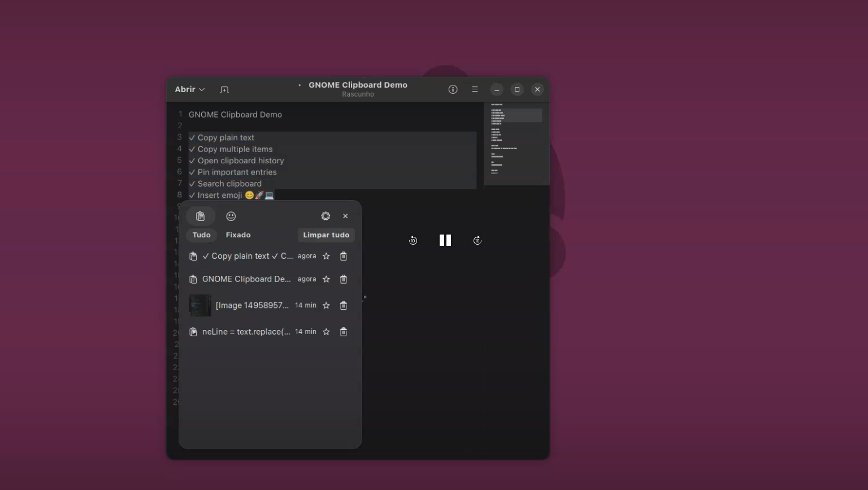Minimize the text editor window
This screenshot has height=490, width=868.
pos(497,89)
